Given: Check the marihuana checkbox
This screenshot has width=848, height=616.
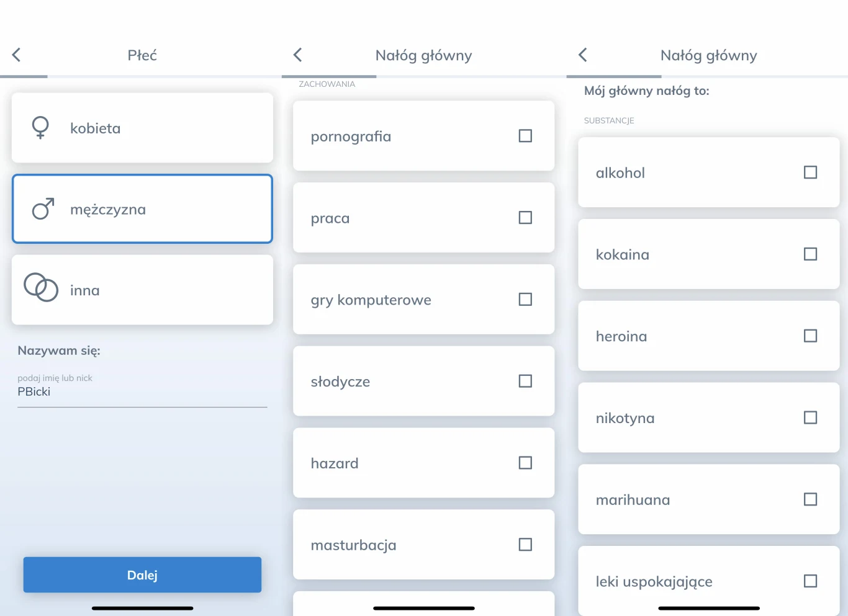Looking at the screenshot, I should (810, 499).
